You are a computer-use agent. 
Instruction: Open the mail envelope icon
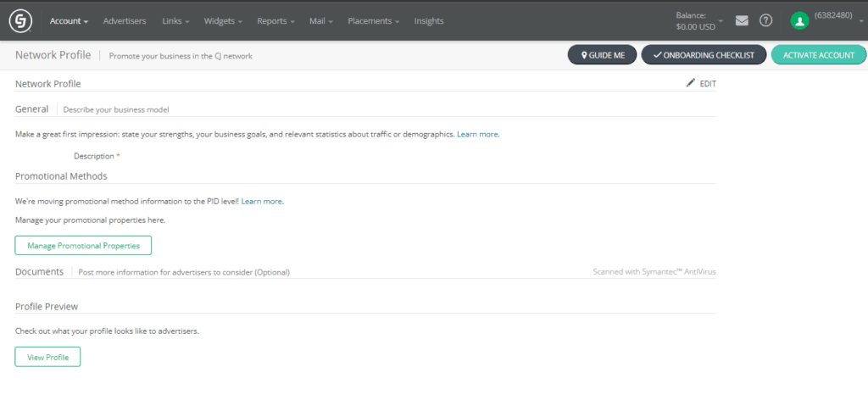click(742, 20)
